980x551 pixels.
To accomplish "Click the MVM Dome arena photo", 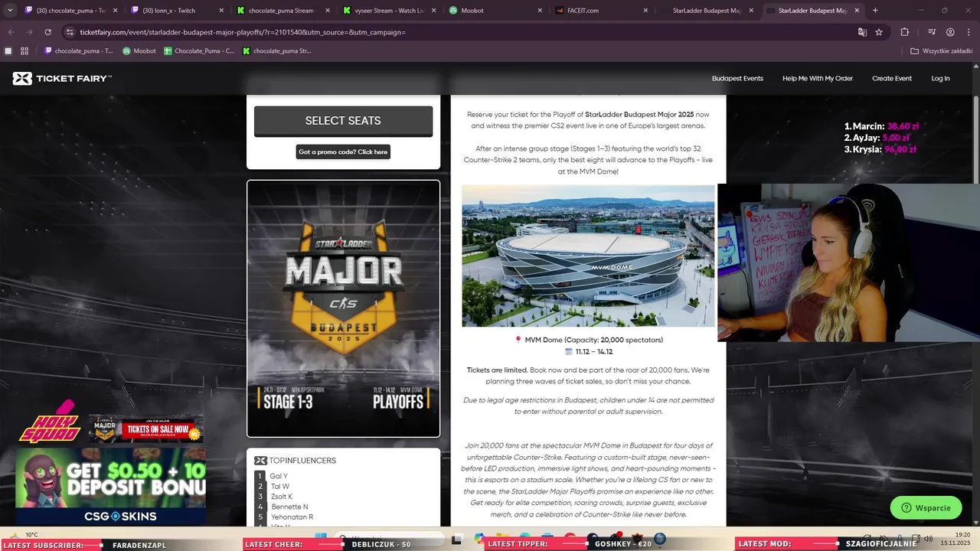I will (x=588, y=256).
